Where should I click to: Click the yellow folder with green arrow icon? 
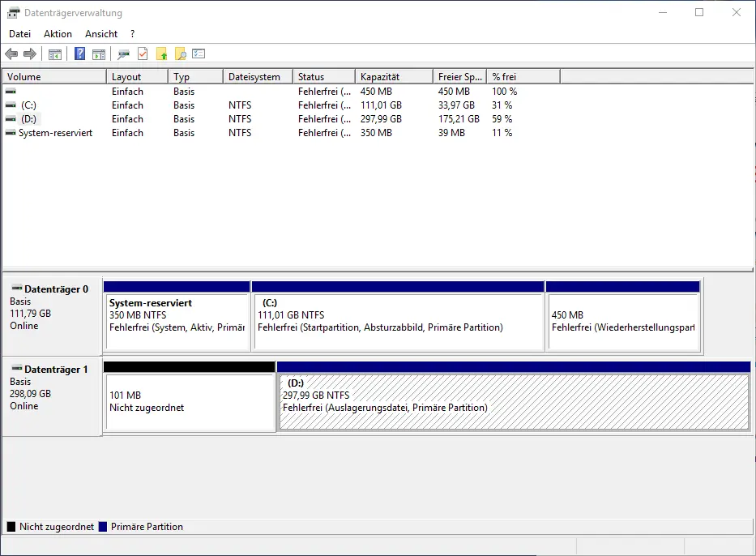(x=161, y=54)
